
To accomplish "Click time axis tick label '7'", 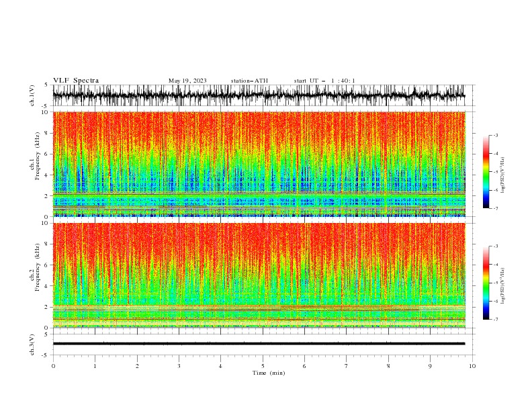I will coord(347,366).
